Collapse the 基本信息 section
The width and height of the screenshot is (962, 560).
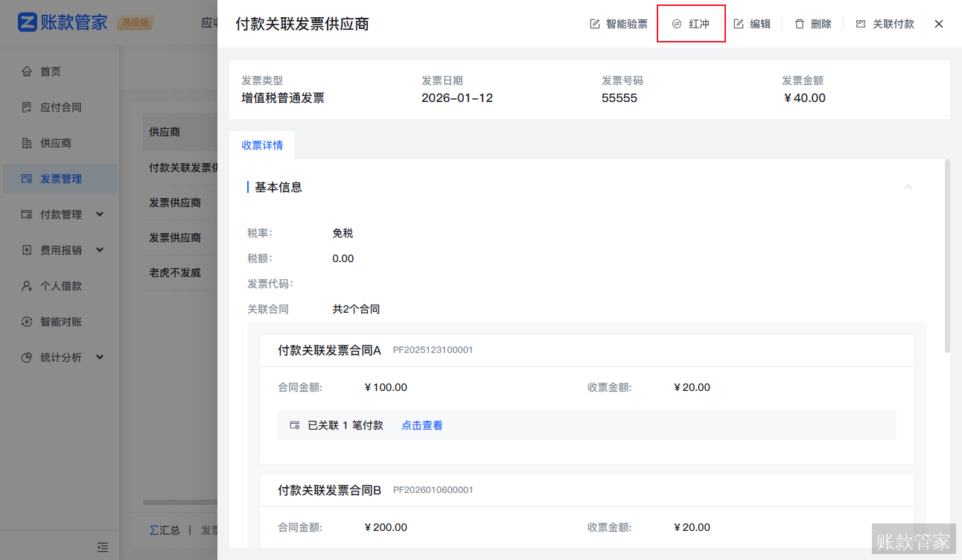[x=908, y=187]
